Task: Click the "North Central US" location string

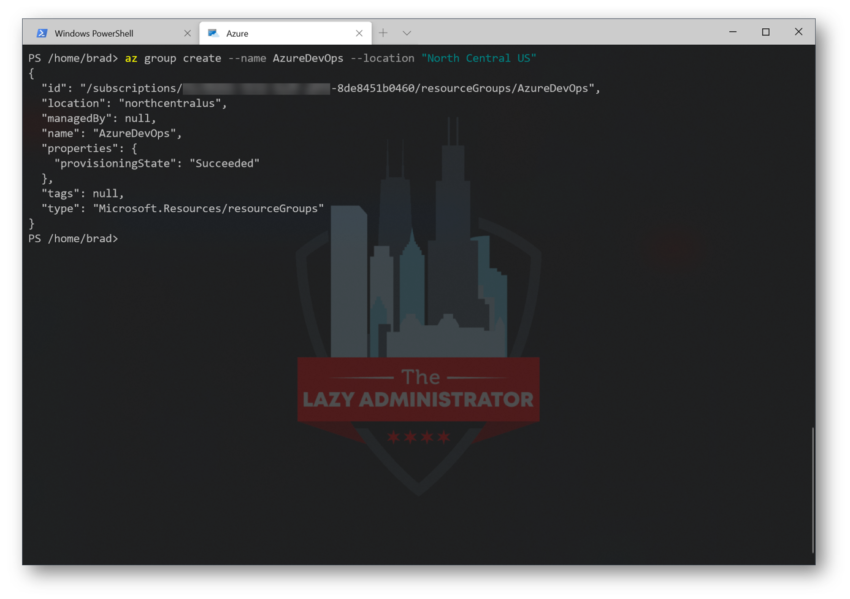Action: (x=479, y=58)
